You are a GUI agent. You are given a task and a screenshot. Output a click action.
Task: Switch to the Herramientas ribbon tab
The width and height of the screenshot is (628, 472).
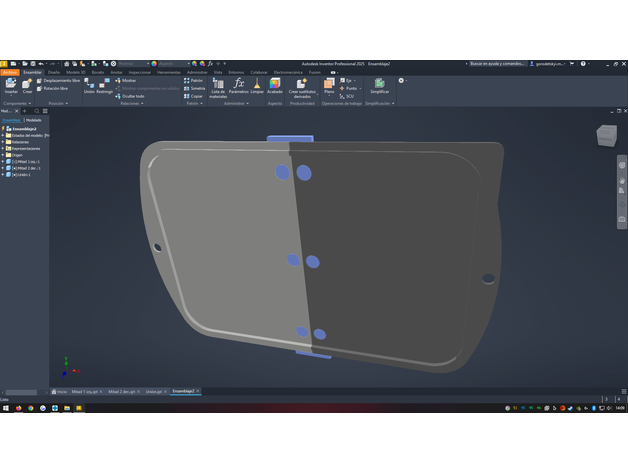(169, 72)
